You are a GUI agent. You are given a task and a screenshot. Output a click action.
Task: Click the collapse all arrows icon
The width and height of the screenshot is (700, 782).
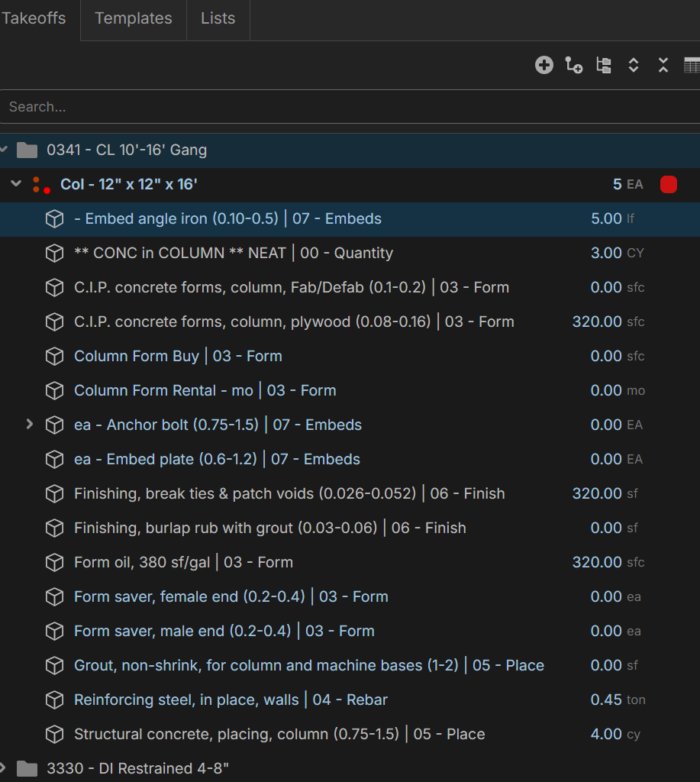pyautogui.click(x=663, y=66)
